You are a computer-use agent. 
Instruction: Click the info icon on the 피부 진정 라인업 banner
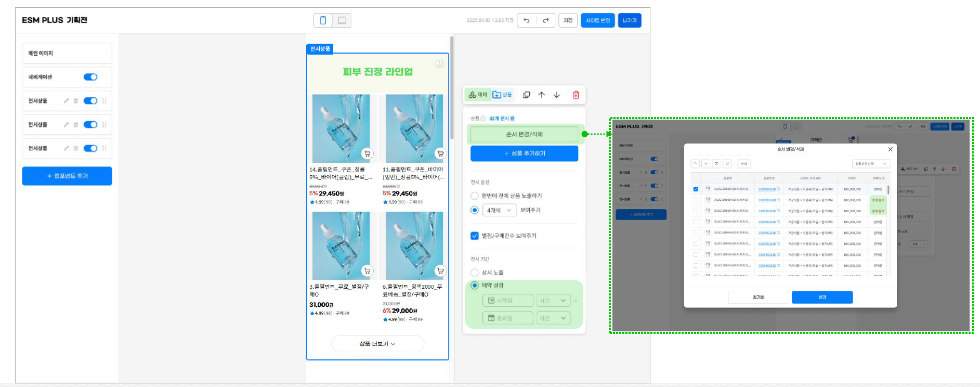pyautogui.click(x=440, y=63)
